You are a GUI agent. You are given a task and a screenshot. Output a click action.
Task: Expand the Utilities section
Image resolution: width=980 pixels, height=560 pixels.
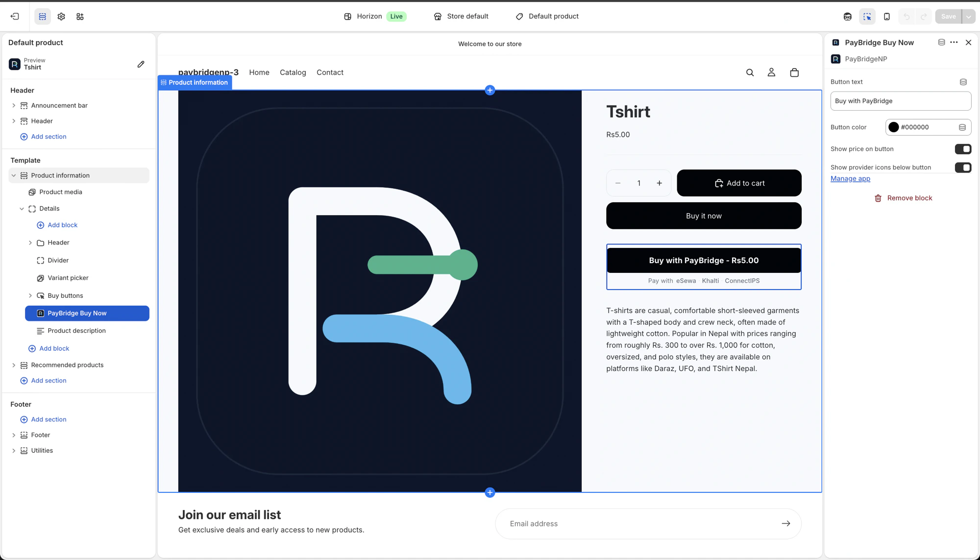click(x=14, y=451)
